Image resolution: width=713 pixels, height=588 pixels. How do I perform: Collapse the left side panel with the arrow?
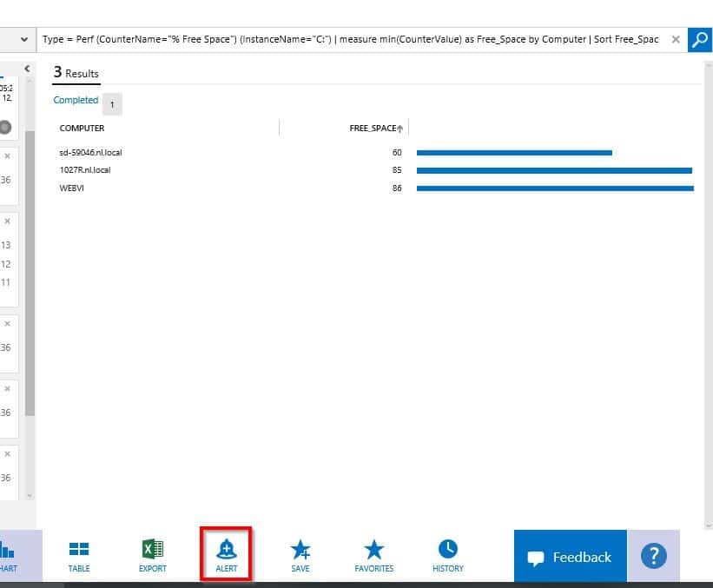(27, 69)
